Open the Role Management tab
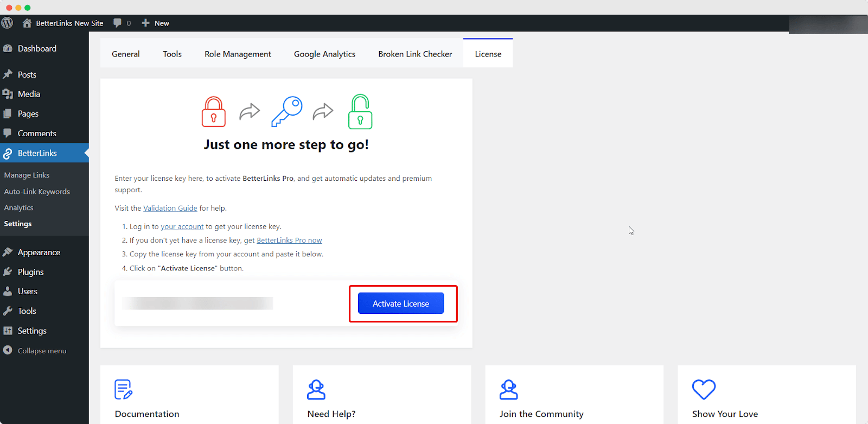Screen dimensions: 868x424 pyautogui.click(x=238, y=54)
